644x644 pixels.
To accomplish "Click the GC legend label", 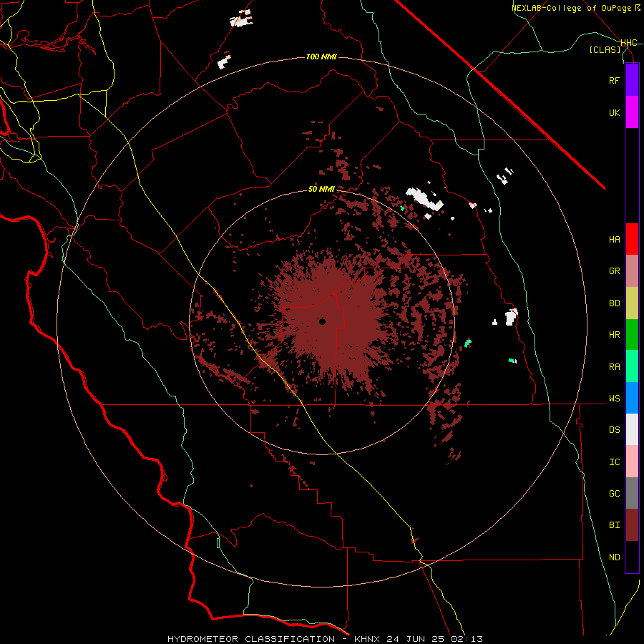I will 614,494.
